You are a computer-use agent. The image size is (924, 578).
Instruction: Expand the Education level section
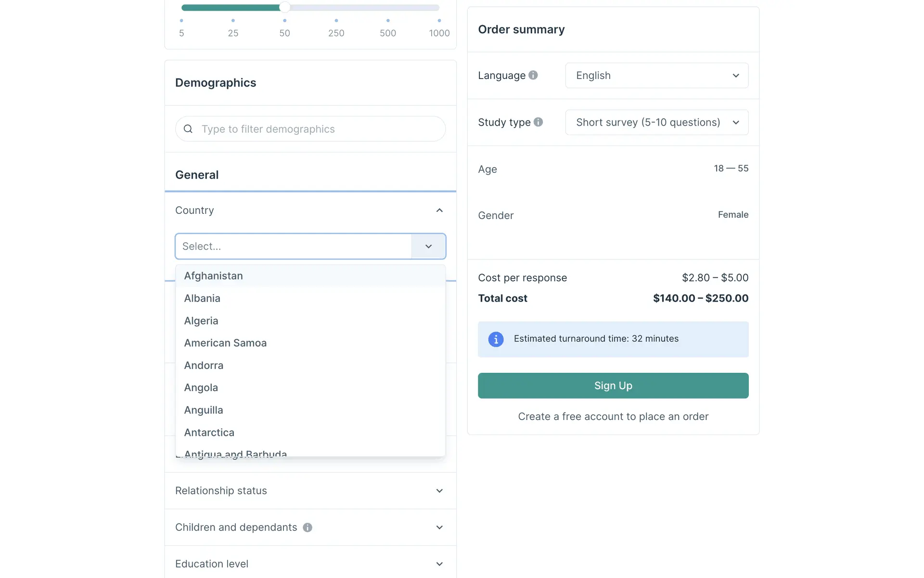(439, 564)
